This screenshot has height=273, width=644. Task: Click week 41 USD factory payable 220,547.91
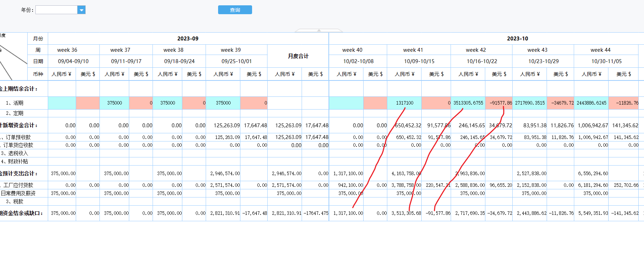coord(438,185)
